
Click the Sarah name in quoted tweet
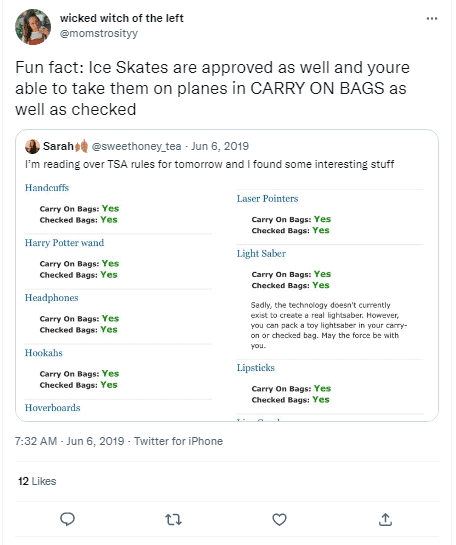58,146
